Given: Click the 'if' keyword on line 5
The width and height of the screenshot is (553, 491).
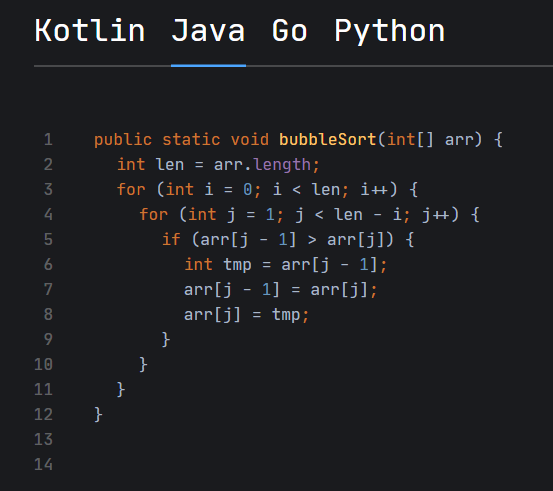Looking at the screenshot, I should (x=171, y=240).
